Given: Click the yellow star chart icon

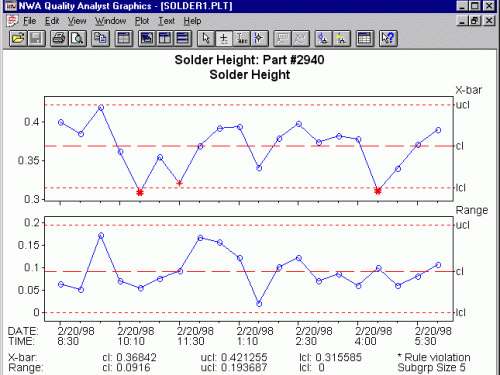Looking at the screenshot, I should (341, 38).
